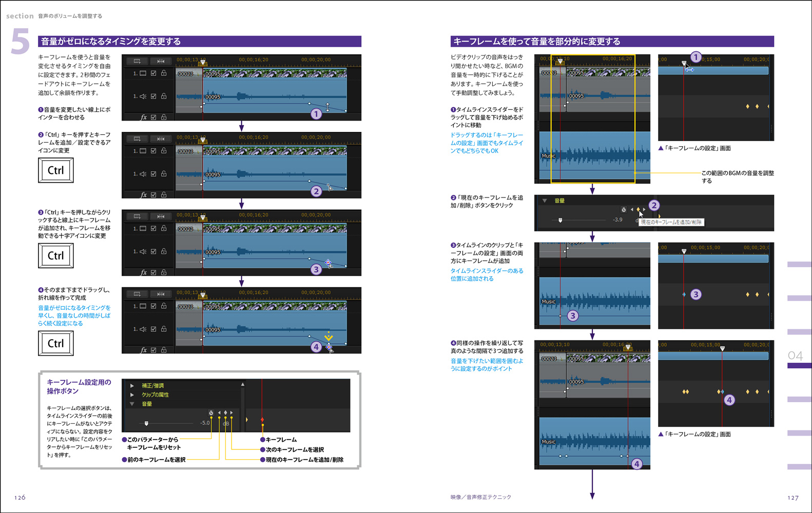Image resolution: width=812 pixels, height=513 pixels.
Task: Click add/remove keyframe diamond in -5.0 dB panel
Action: point(225,412)
